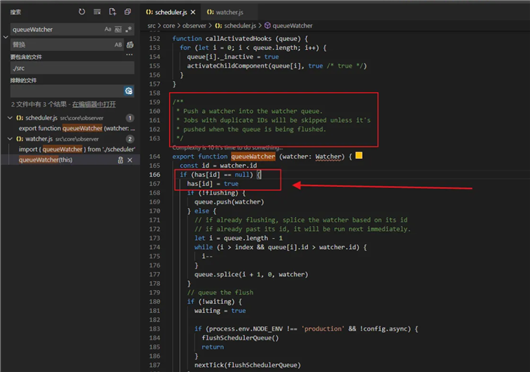Open new search editor icon

click(x=112, y=12)
